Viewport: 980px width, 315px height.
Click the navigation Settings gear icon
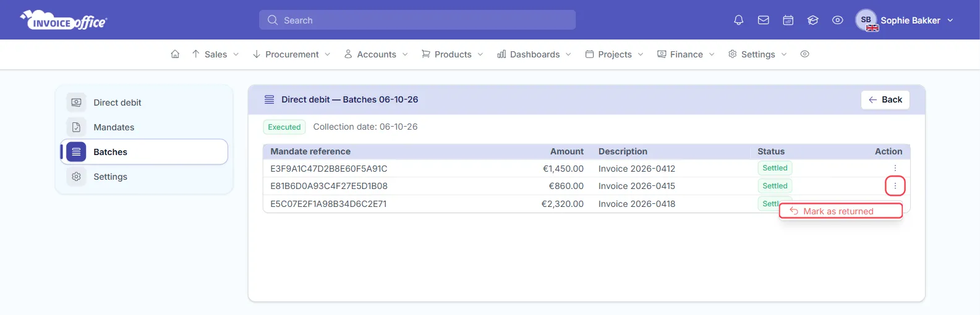coord(733,54)
